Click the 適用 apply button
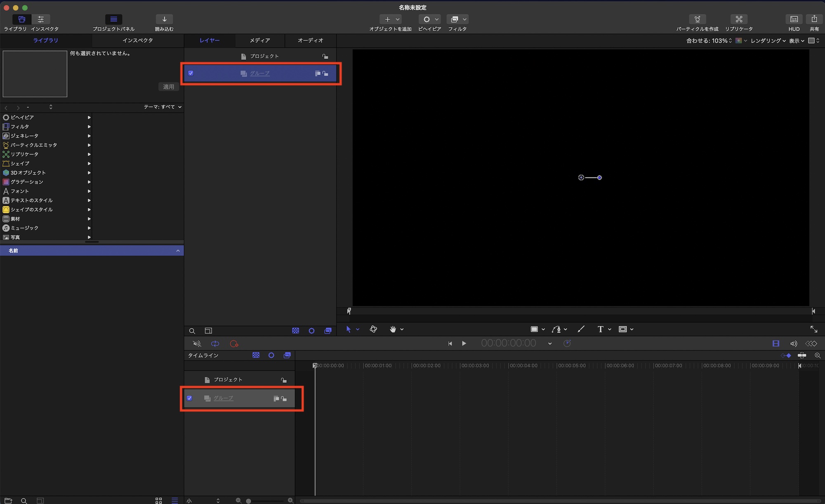Image resolution: width=825 pixels, height=504 pixels. point(168,87)
